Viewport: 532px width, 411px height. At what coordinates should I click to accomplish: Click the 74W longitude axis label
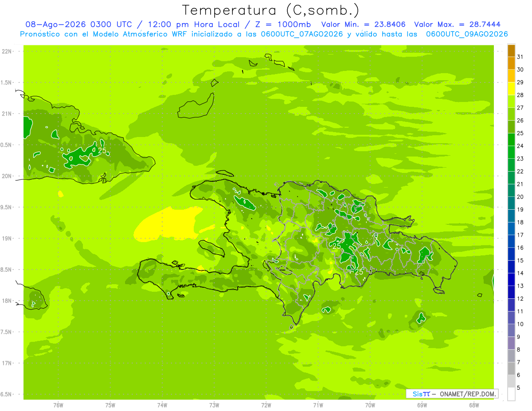pyautogui.click(x=162, y=405)
